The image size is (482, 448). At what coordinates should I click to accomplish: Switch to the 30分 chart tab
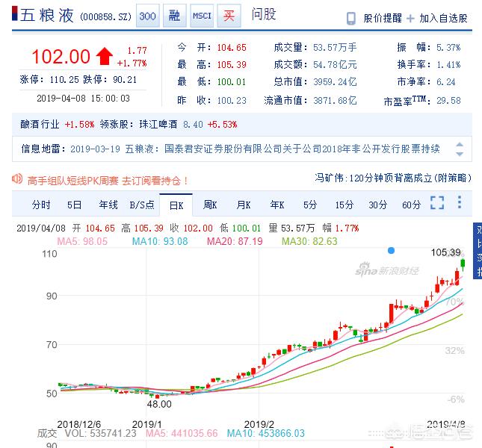click(378, 205)
